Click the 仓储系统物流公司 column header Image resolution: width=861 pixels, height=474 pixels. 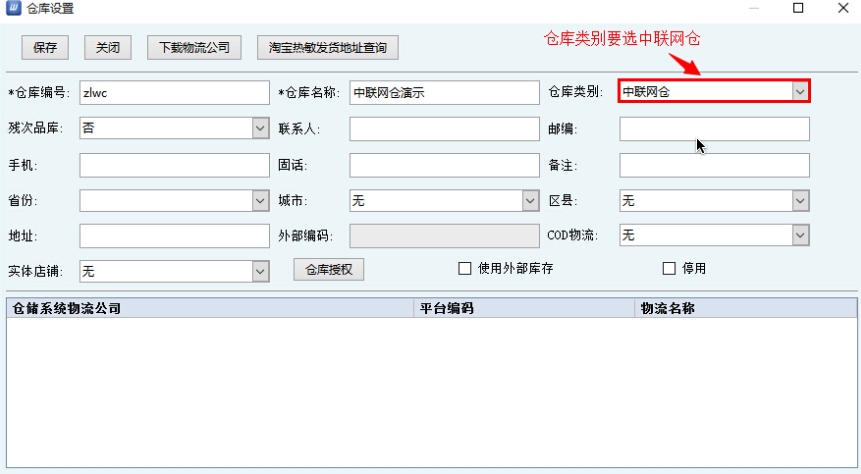(210, 308)
